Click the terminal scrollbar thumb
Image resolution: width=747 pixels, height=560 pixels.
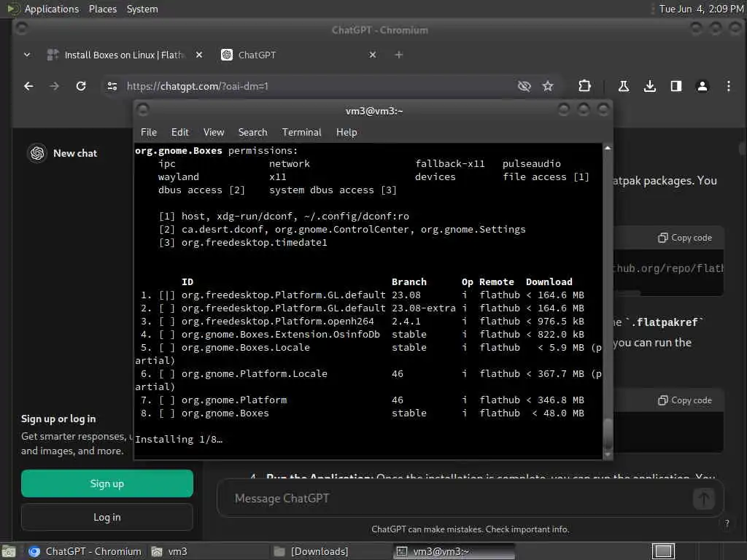(x=608, y=433)
